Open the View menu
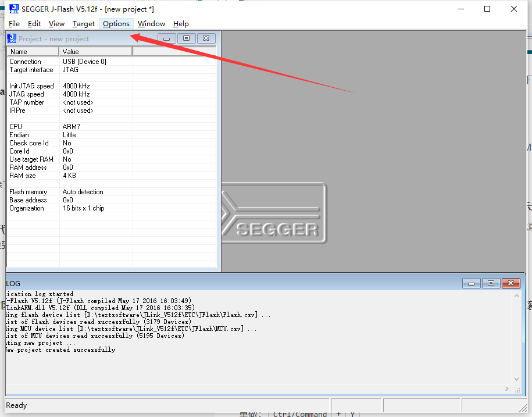 tap(56, 24)
